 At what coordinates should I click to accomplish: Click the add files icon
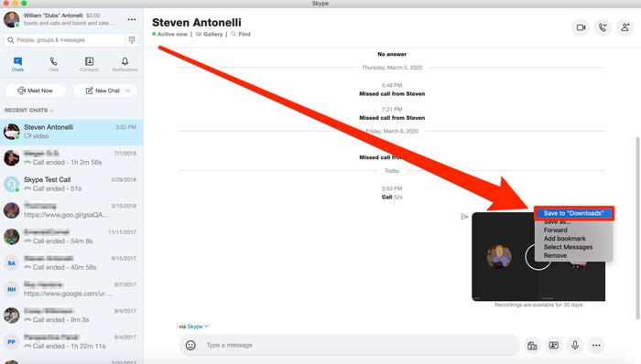532,346
